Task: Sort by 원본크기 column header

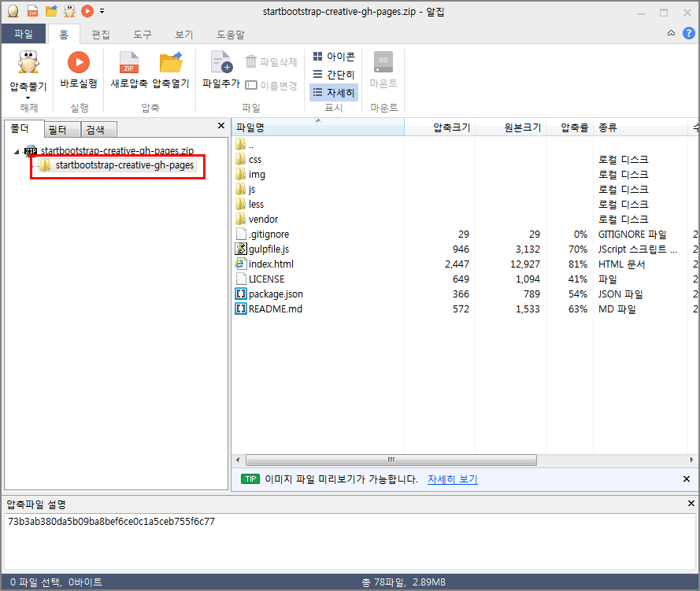Action: pyautogui.click(x=511, y=127)
